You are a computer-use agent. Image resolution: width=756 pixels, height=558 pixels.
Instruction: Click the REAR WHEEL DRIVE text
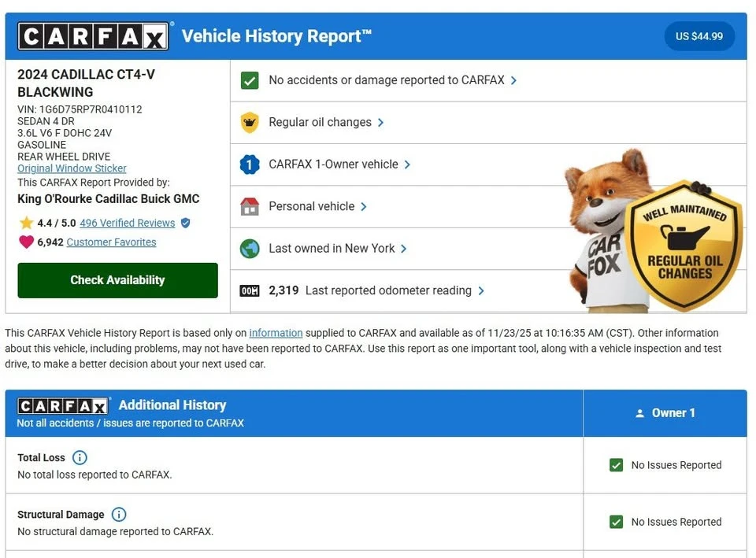[64, 157]
